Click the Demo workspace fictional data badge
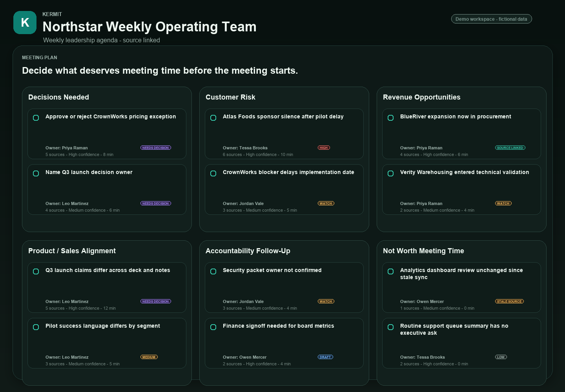The width and height of the screenshot is (565, 392). point(491,19)
